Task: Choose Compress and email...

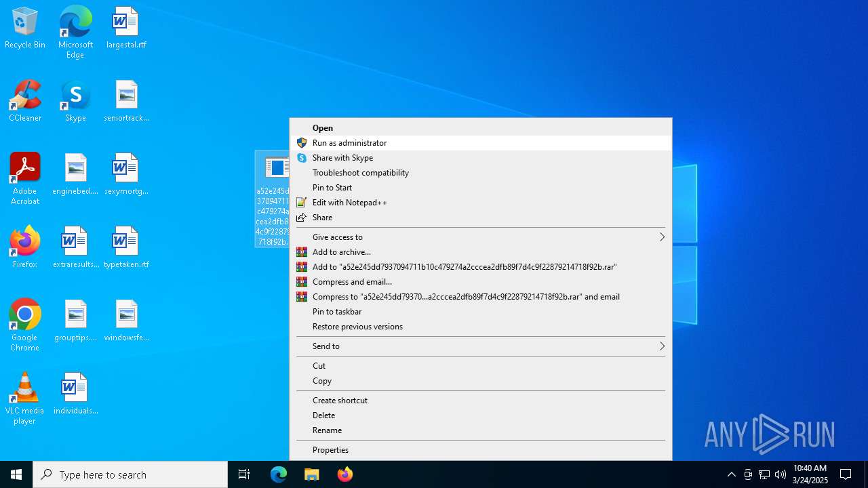Action: point(481,282)
